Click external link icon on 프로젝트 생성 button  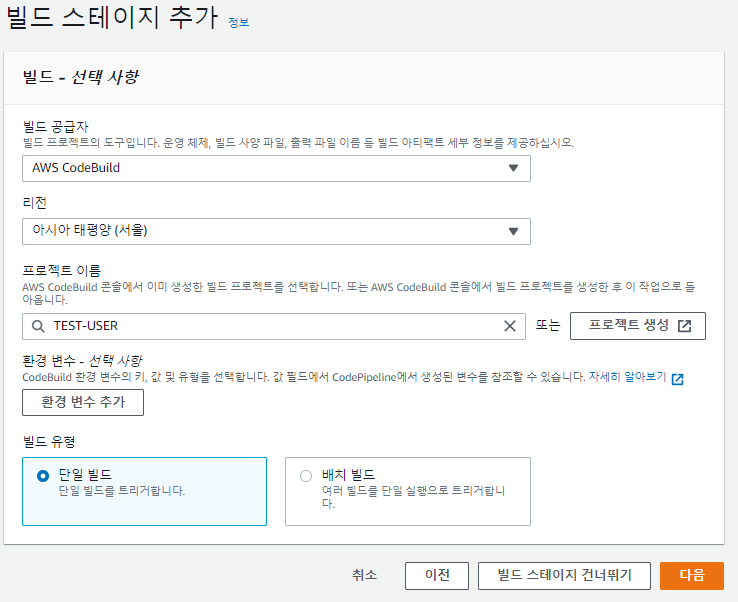(684, 326)
